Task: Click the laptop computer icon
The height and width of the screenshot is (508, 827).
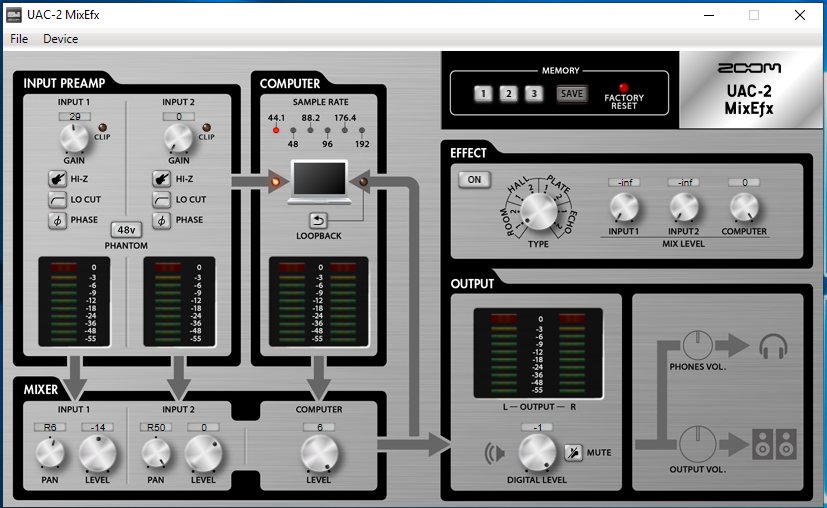Action: tap(319, 182)
